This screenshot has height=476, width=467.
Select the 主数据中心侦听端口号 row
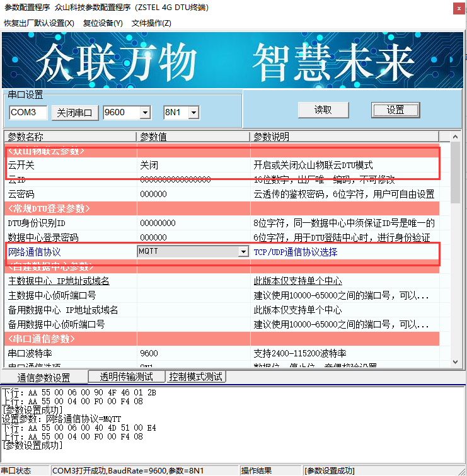point(222,295)
